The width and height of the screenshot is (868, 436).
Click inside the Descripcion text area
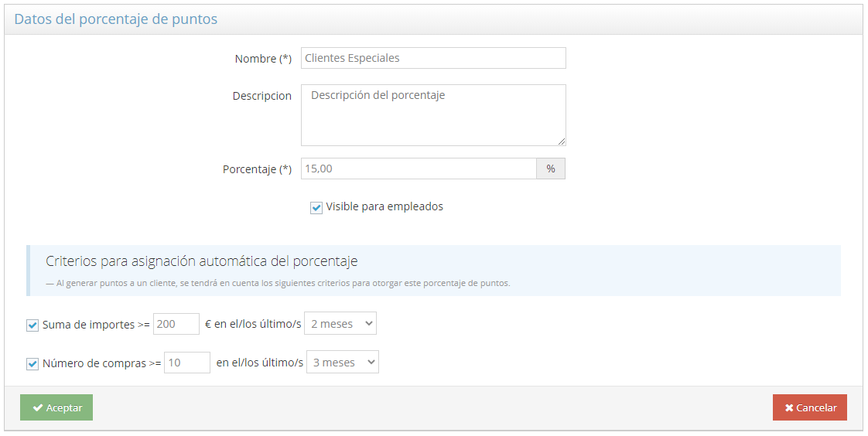(433, 115)
